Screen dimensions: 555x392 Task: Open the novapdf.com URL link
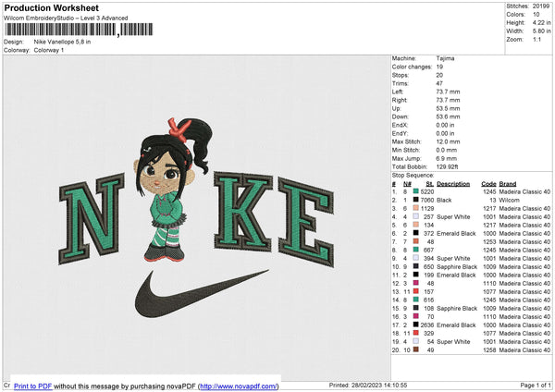239,386
